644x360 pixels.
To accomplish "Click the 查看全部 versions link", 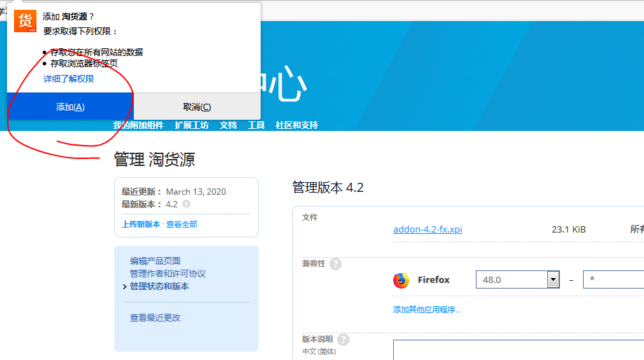I will coord(181,224).
